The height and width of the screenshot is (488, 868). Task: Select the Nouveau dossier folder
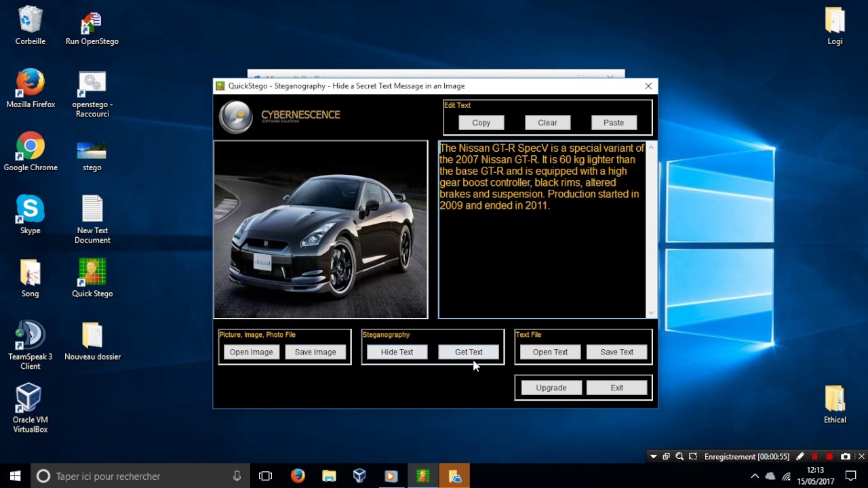click(92, 341)
